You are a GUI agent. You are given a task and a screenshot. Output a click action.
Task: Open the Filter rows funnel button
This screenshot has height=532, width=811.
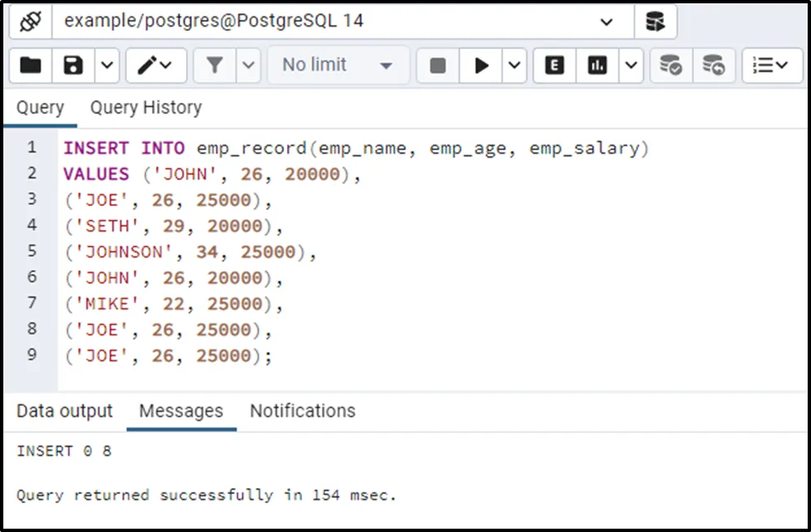click(x=215, y=66)
